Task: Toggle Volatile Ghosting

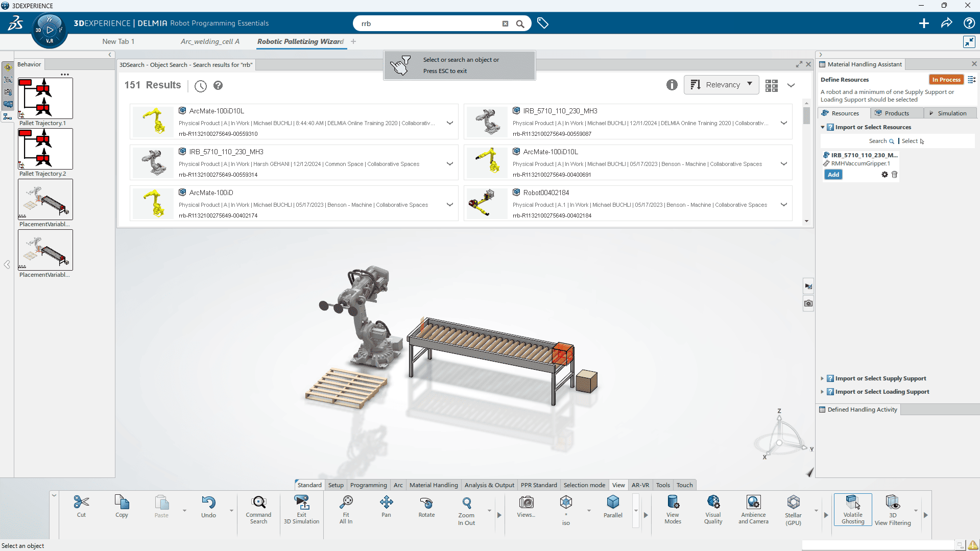Action: click(x=852, y=509)
